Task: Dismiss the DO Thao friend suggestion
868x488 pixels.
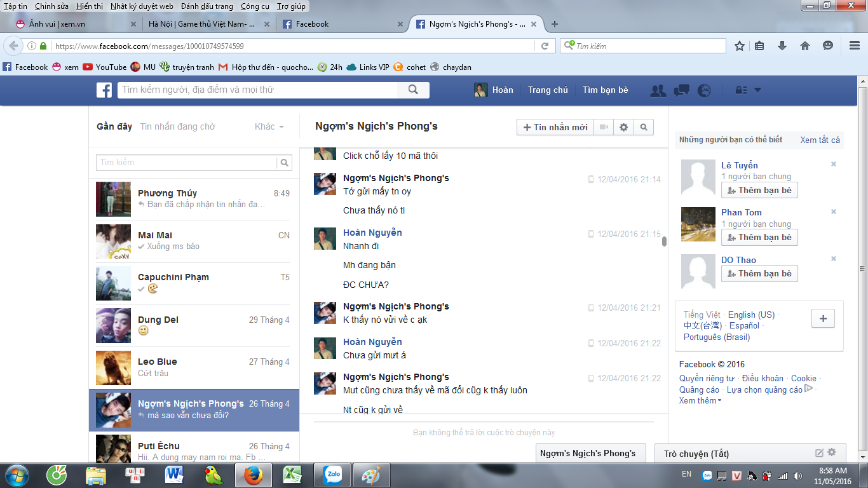Action: pyautogui.click(x=834, y=259)
